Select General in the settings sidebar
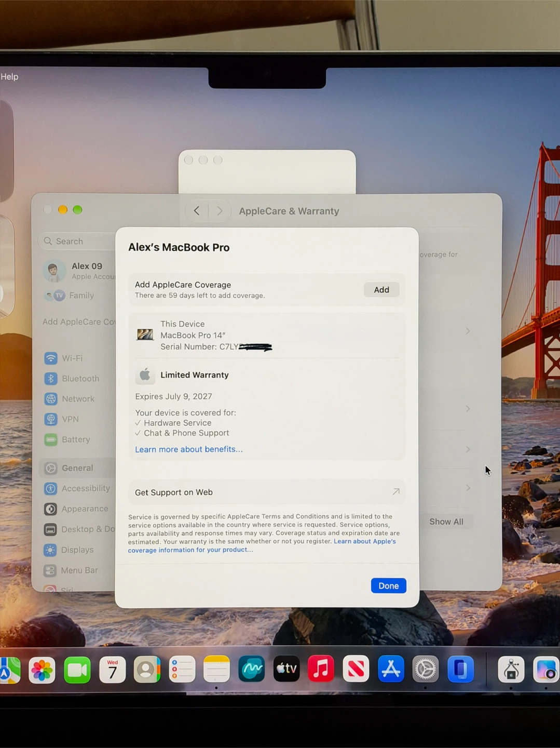The width and height of the screenshot is (560, 748). (77, 468)
